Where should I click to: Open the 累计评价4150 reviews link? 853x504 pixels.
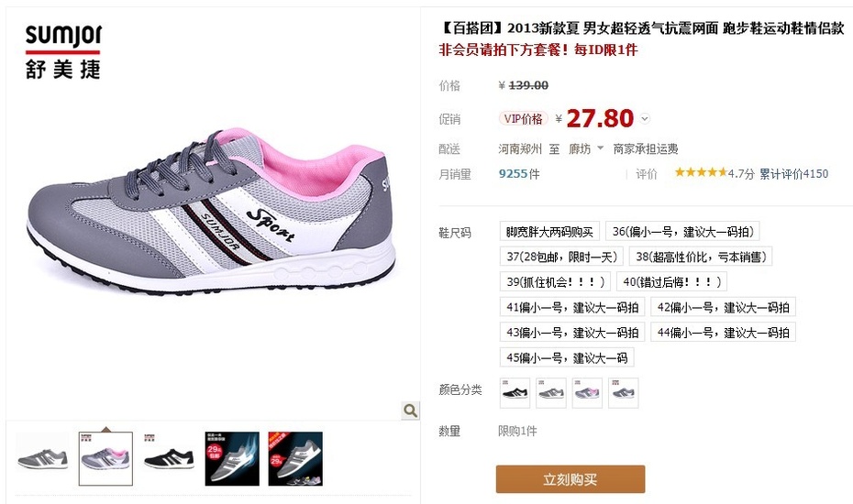click(x=793, y=174)
